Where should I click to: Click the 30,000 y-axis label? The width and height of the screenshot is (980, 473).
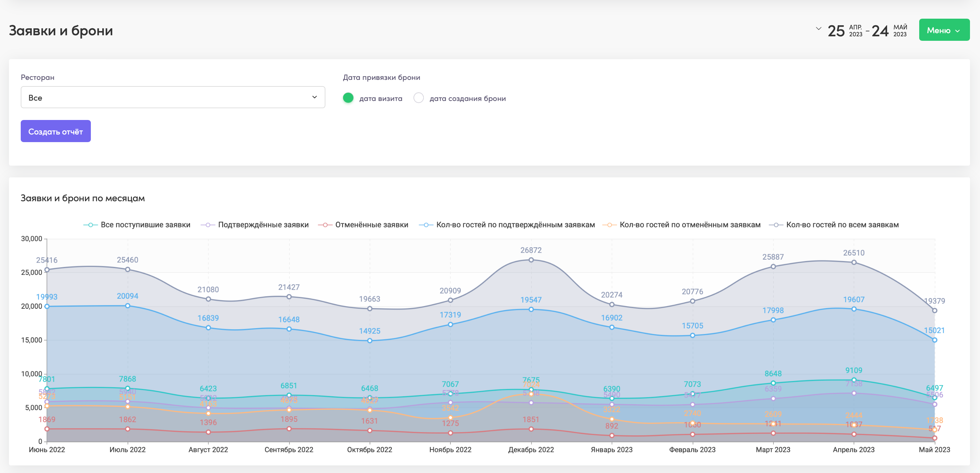[31, 239]
